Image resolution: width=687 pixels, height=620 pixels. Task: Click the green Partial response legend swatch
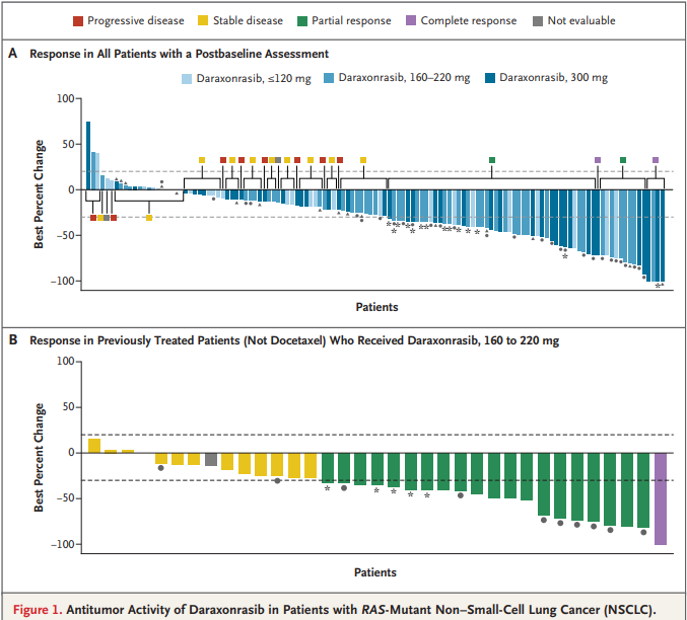tap(302, 21)
